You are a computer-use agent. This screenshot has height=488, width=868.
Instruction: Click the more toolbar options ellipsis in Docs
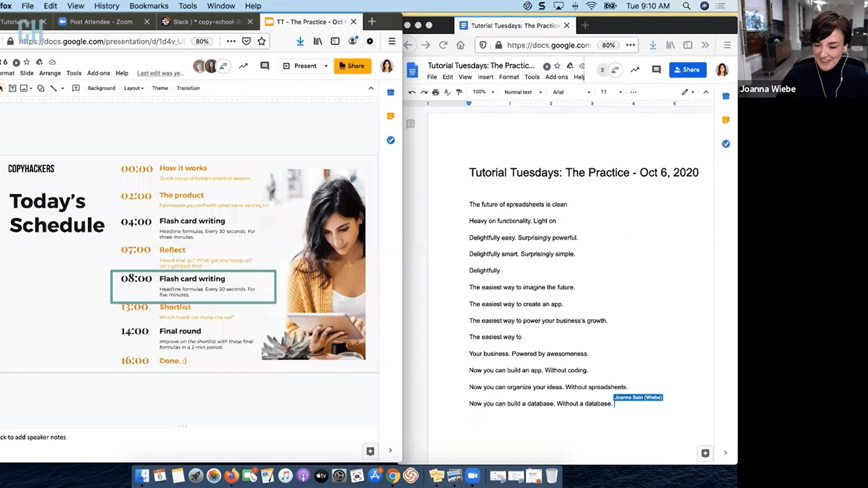coord(633,92)
